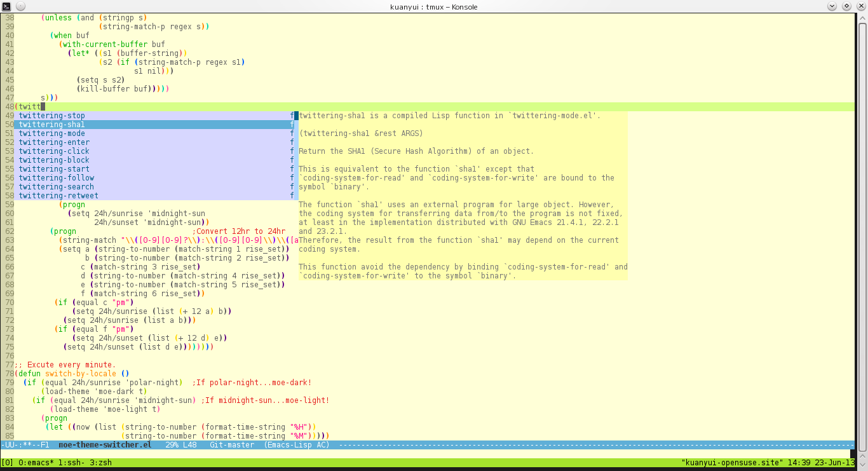Place cursor at (twitt input line
The image size is (868, 471).
coord(434,107)
